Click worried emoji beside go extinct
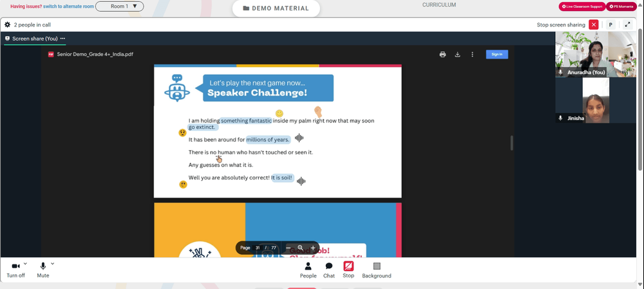 182,132
